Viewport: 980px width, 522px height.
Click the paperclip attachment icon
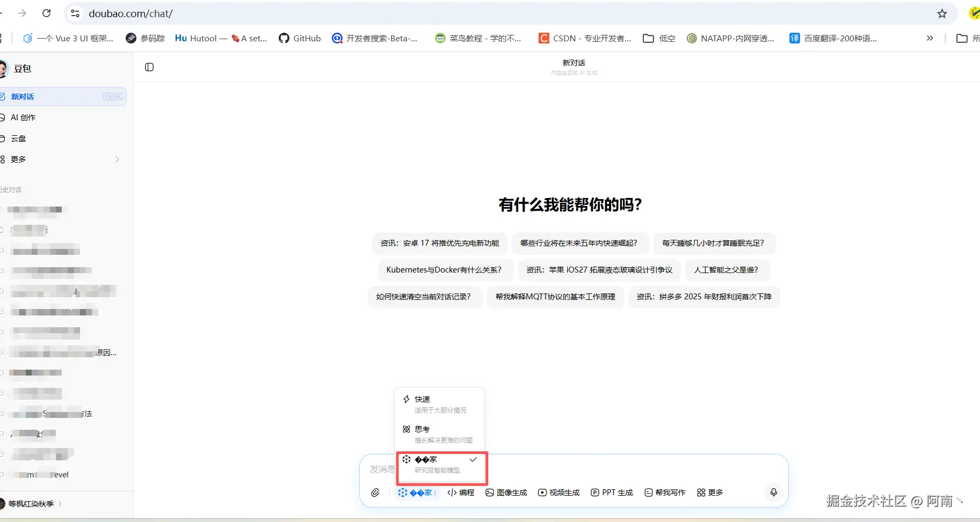pos(375,492)
